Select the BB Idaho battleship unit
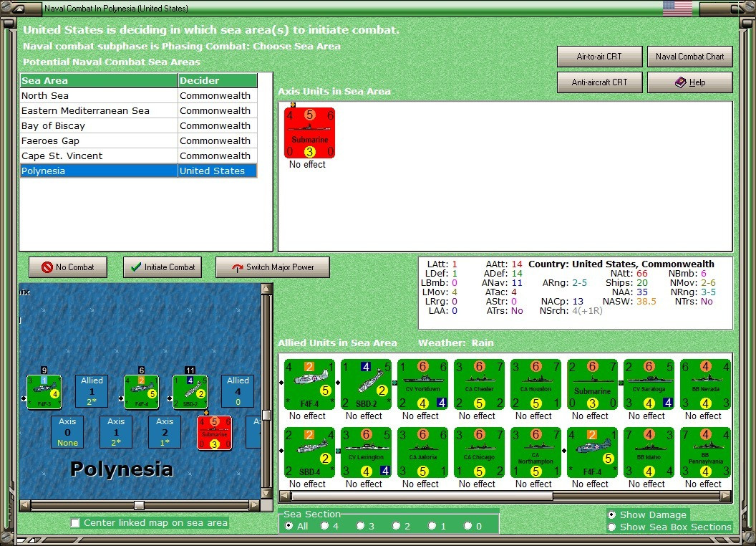 (649, 452)
